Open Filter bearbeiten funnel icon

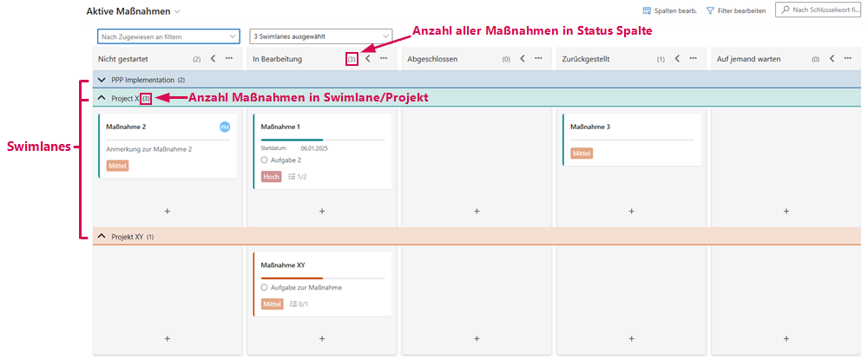pos(711,11)
